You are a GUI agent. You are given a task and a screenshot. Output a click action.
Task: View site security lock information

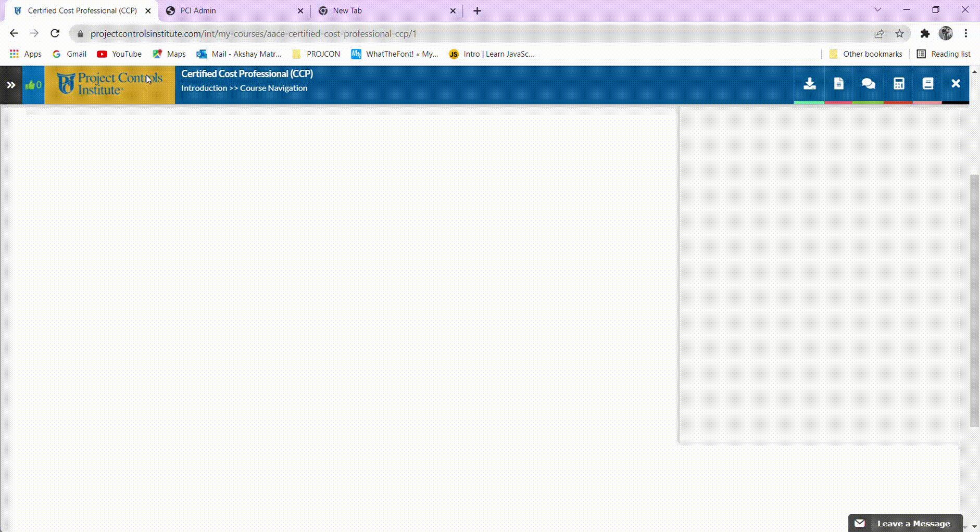tap(80, 34)
